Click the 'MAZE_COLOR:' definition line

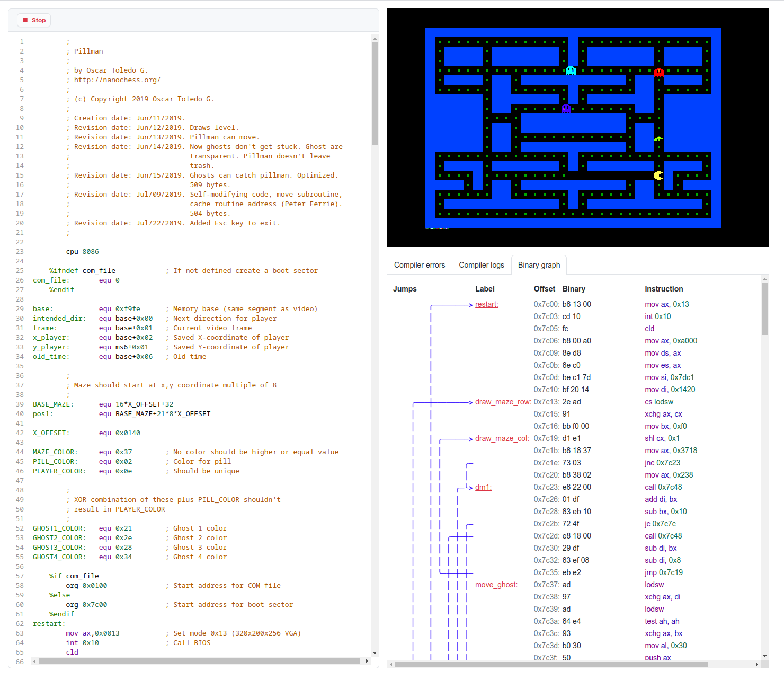(x=185, y=452)
